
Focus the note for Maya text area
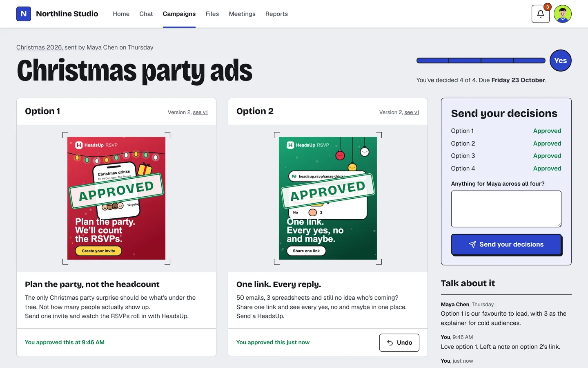(506, 209)
